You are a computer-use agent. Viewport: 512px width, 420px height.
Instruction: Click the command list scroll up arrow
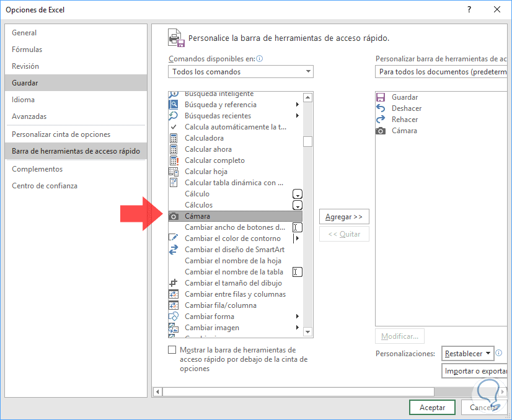coord(307,97)
